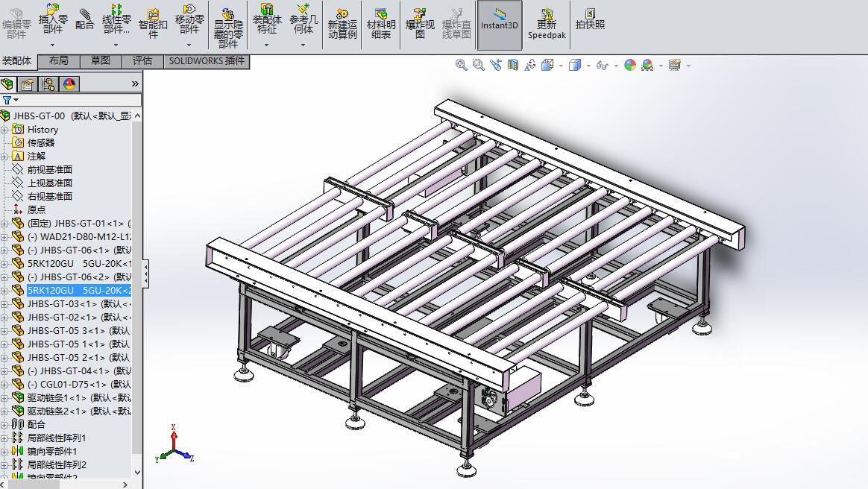
Task: Switch to the 草图 tab
Action: tap(100, 61)
